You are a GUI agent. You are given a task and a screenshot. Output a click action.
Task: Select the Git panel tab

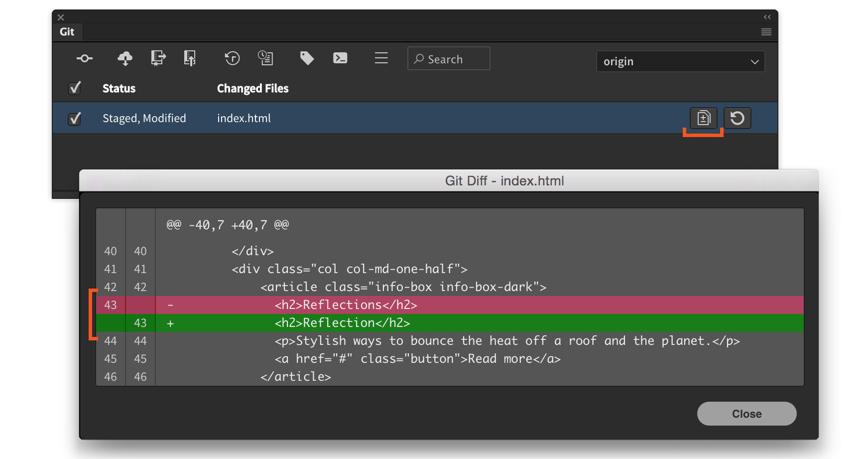tap(67, 32)
